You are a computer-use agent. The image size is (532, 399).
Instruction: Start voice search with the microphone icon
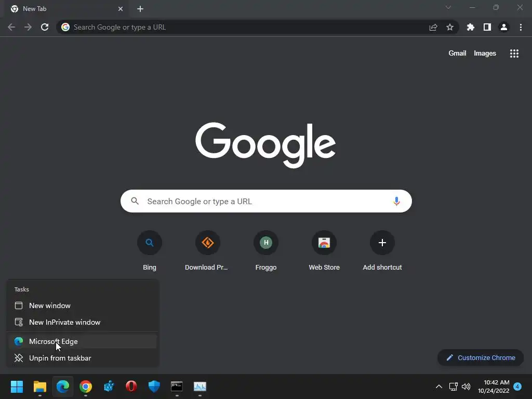pos(396,201)
